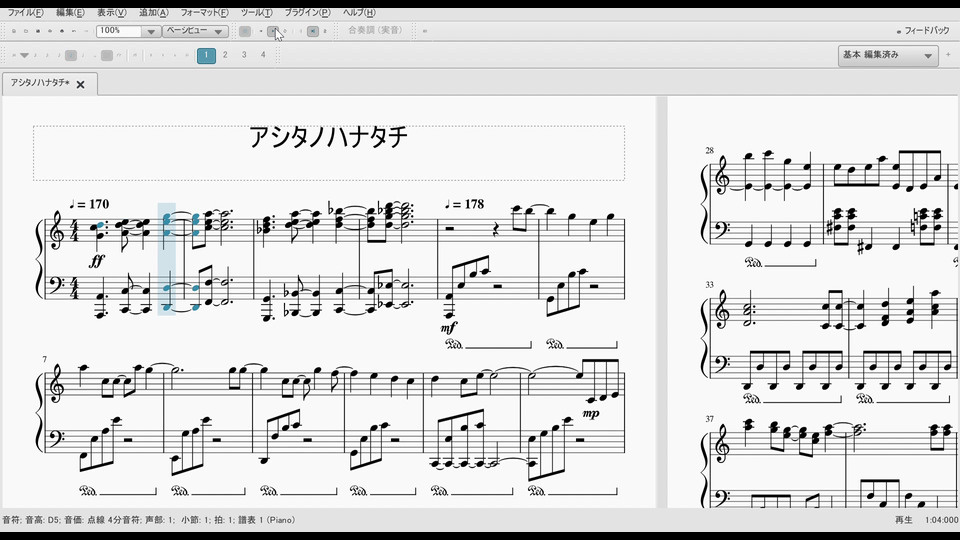960x540 pixels.
Task: Select the tempo marking ♩= 170
Action: 89,204
